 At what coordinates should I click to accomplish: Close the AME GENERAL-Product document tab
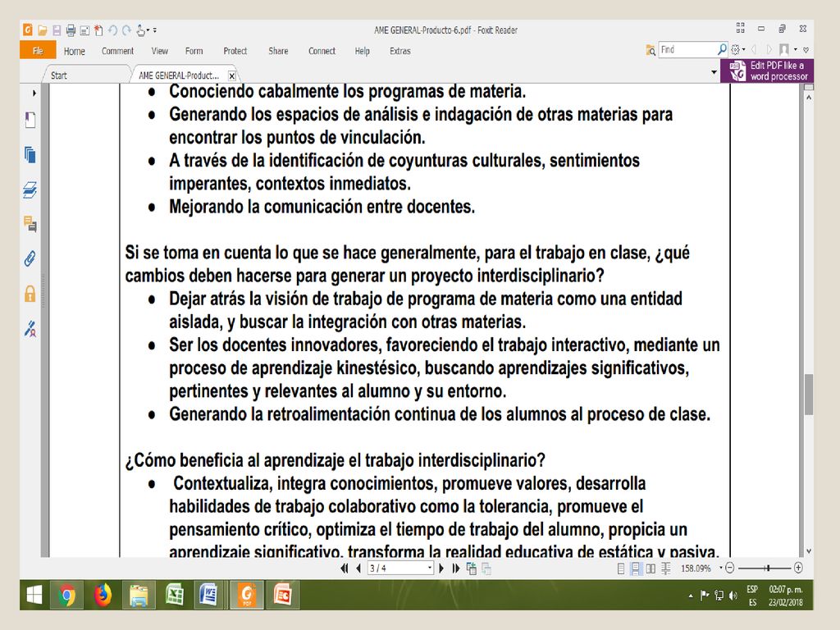[232, 76]
